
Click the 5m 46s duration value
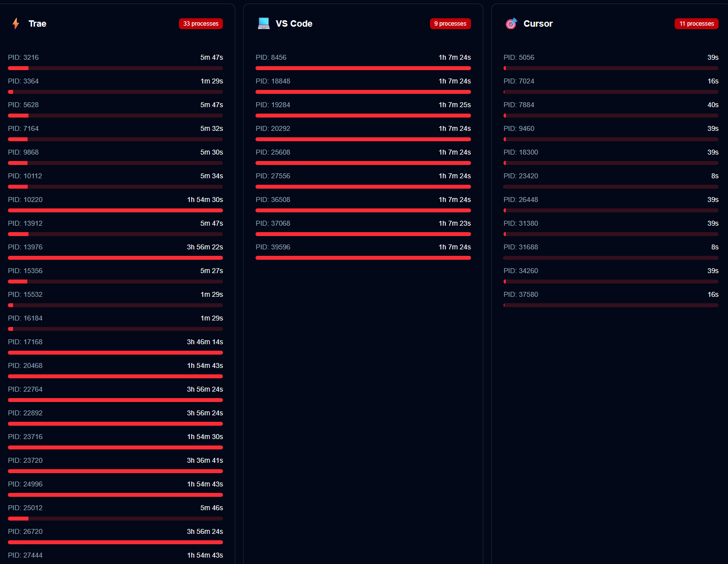(212, 508)
